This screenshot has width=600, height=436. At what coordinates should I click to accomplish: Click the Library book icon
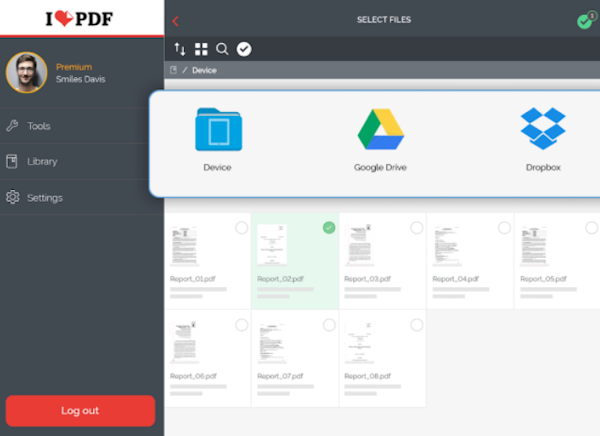point(12,161)
